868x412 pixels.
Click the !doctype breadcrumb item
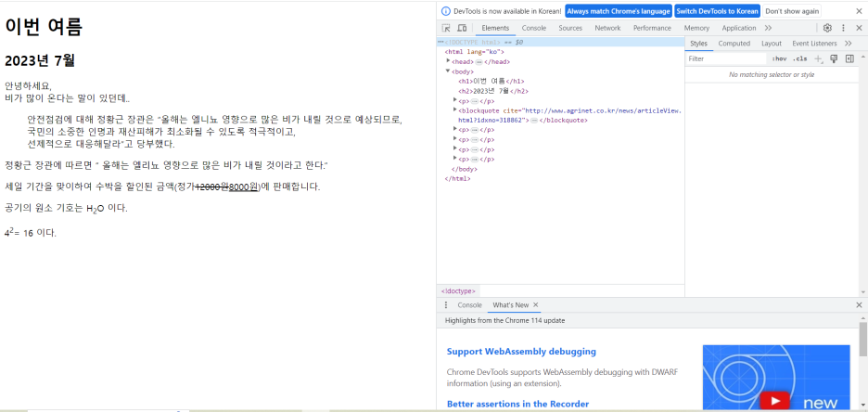456,290
